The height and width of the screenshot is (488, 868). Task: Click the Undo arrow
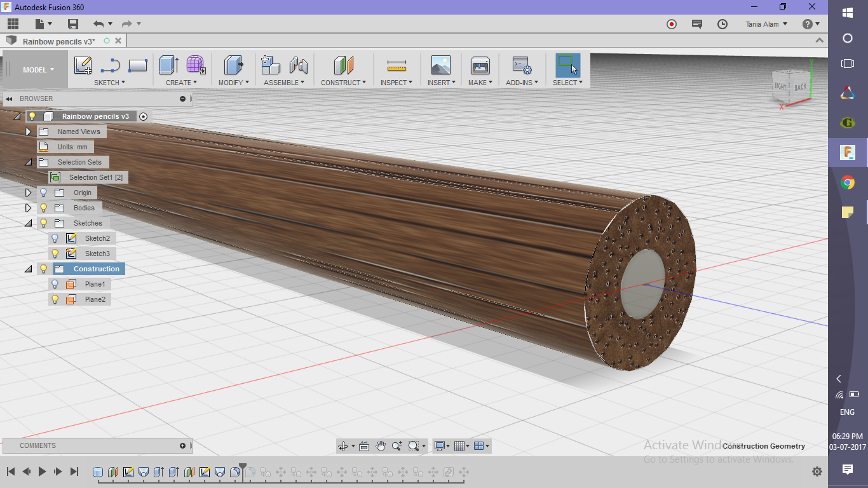tap(98, 24)
